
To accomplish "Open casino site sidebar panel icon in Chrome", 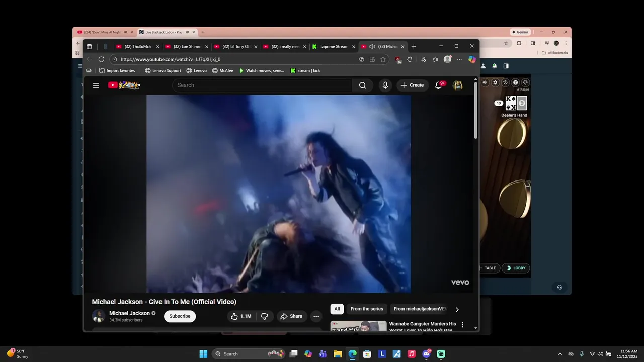I will (506, 66).
